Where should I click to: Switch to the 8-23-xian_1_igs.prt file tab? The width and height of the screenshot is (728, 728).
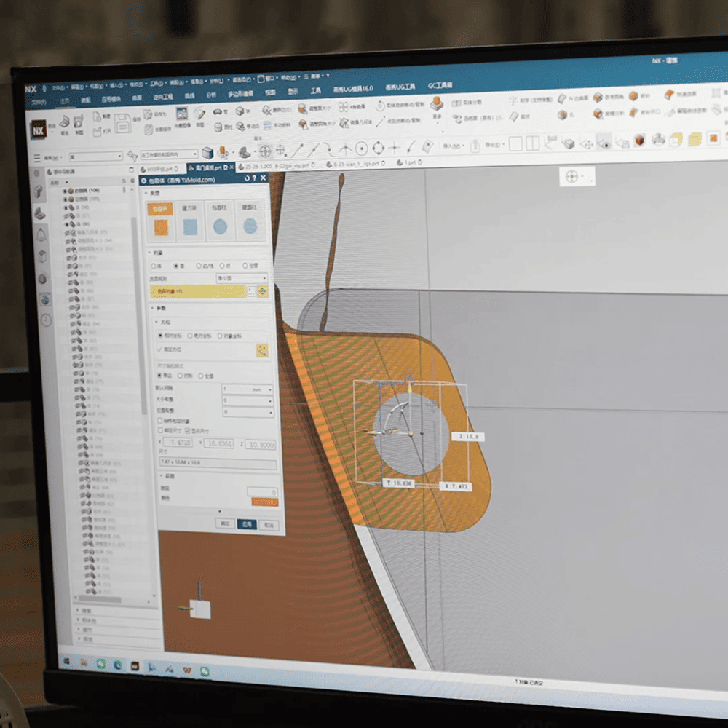[355, 165]
